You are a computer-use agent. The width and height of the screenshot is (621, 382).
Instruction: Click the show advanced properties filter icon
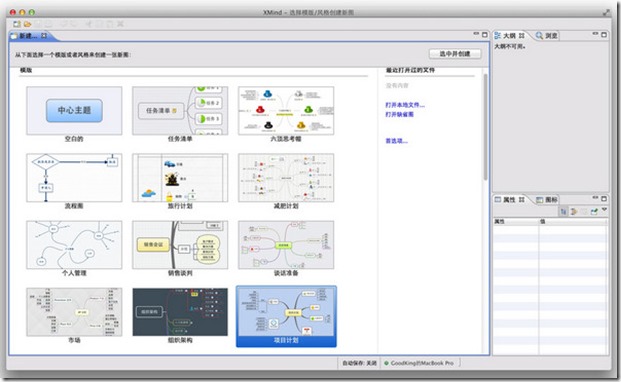click(573, 212)
